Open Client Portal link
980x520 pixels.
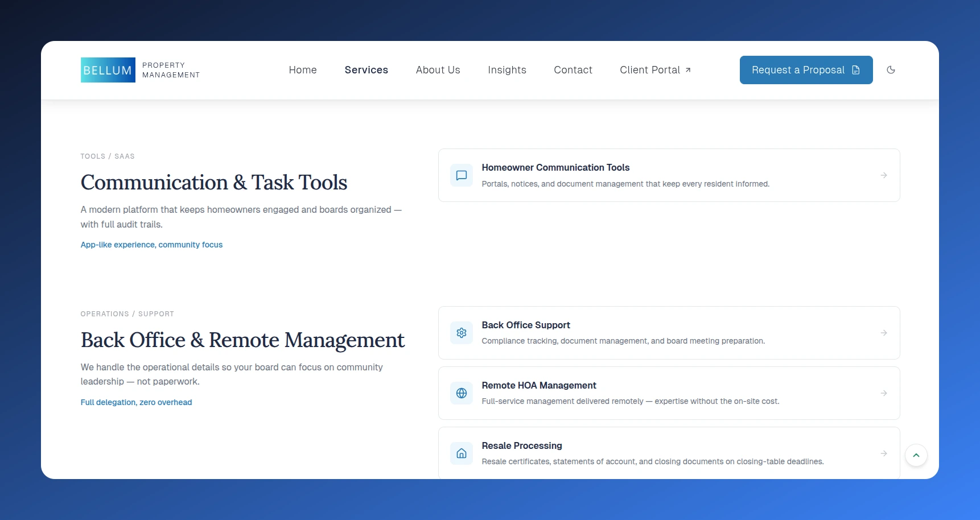click(x=656, y=70)
